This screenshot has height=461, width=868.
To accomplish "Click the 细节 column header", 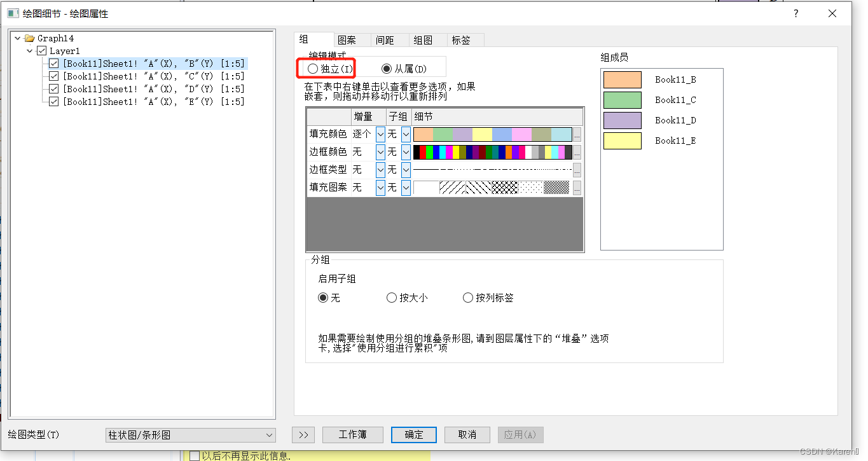I will (x=497, y=116).
